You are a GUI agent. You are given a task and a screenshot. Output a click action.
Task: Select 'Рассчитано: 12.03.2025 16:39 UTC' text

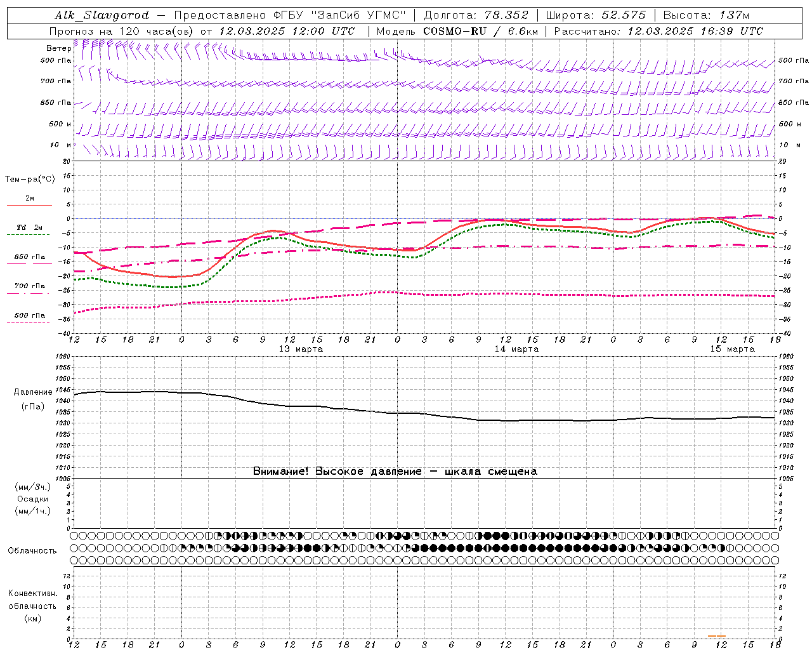tap(658, 31)
